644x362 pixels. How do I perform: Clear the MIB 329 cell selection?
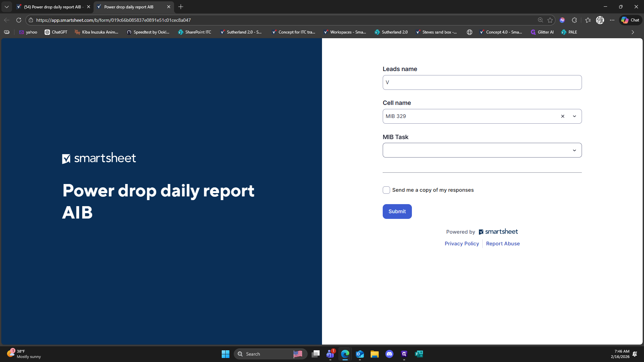click(x=562, y=116)
